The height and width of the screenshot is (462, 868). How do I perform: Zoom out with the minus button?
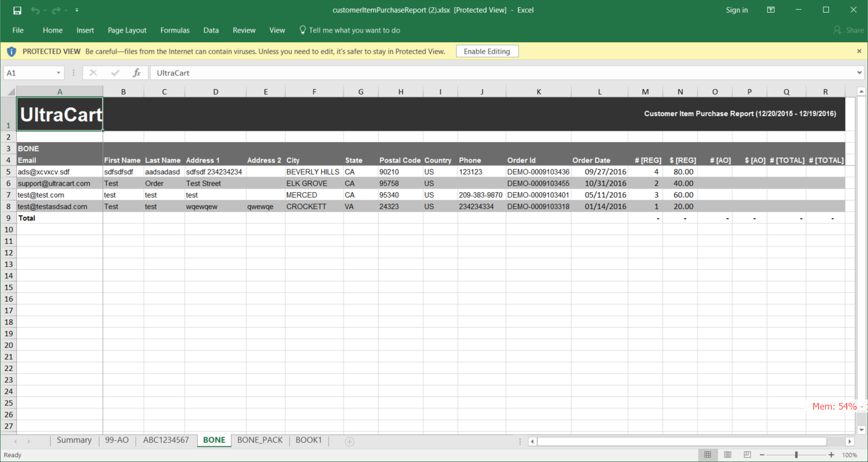coord(762,455)
